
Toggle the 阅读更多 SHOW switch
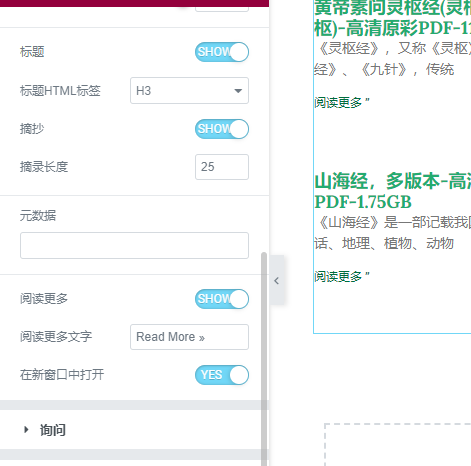(222, 299)
